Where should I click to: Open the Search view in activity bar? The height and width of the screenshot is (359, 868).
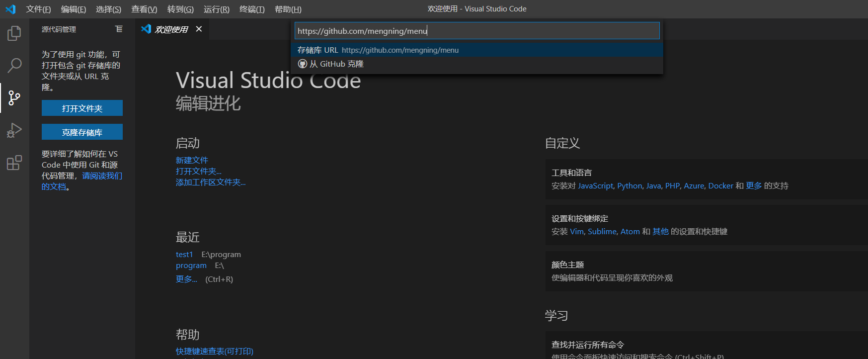pyautogui.click(x=14, y=65)
